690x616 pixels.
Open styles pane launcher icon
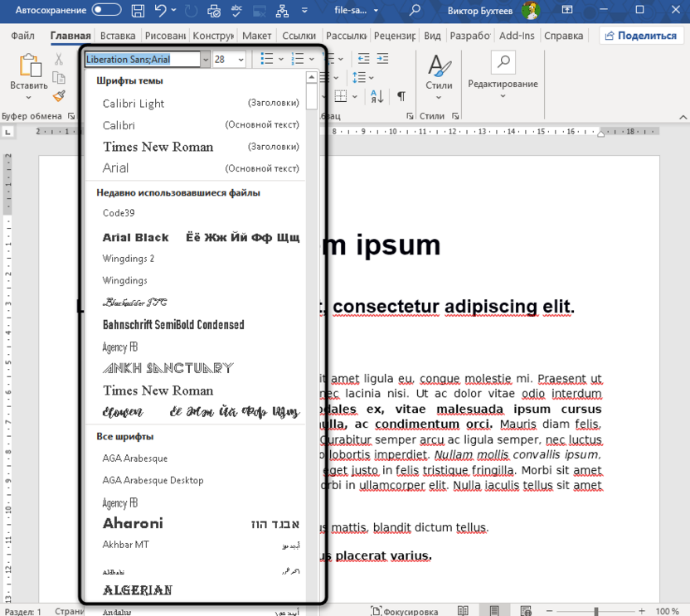click(455, 116)
